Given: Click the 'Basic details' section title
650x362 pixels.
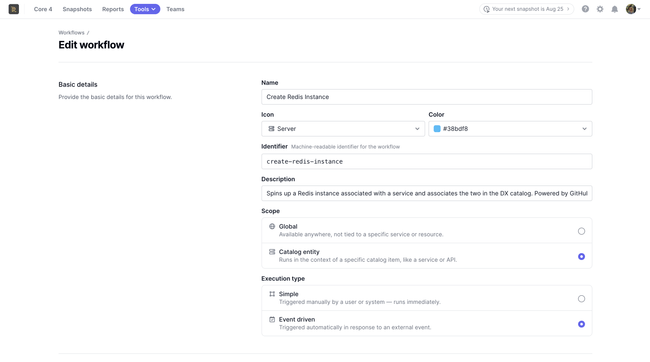Looking at the screenshot, I should [x=78, y=85].
